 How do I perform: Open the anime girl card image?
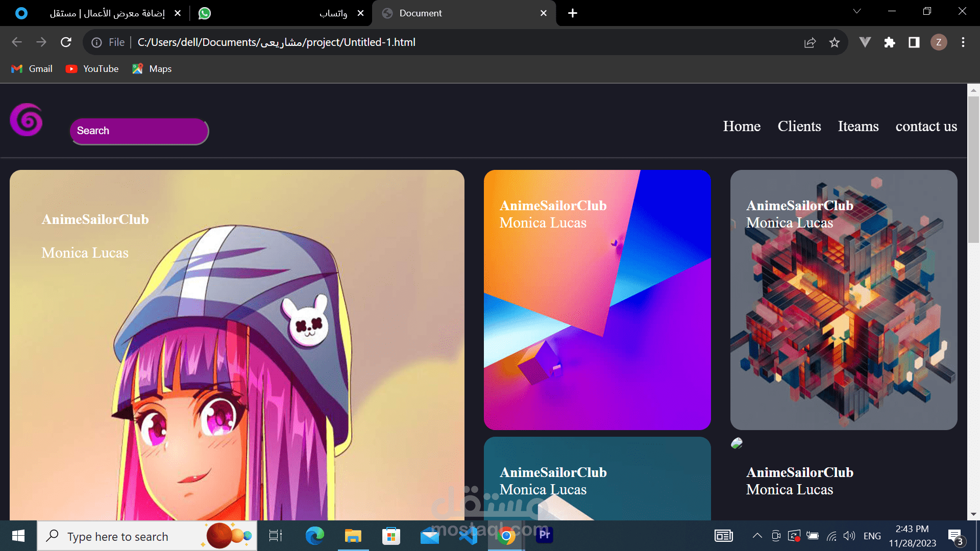[x=237, y=345]
